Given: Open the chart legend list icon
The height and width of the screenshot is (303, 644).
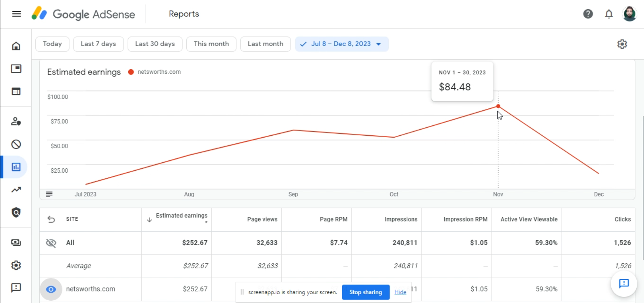Looking at the screenshot, I should pyautogui.click(x=49, y=194).
